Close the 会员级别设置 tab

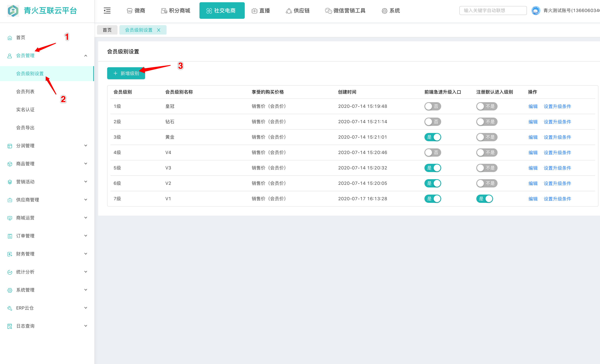(x=158, y=30)
